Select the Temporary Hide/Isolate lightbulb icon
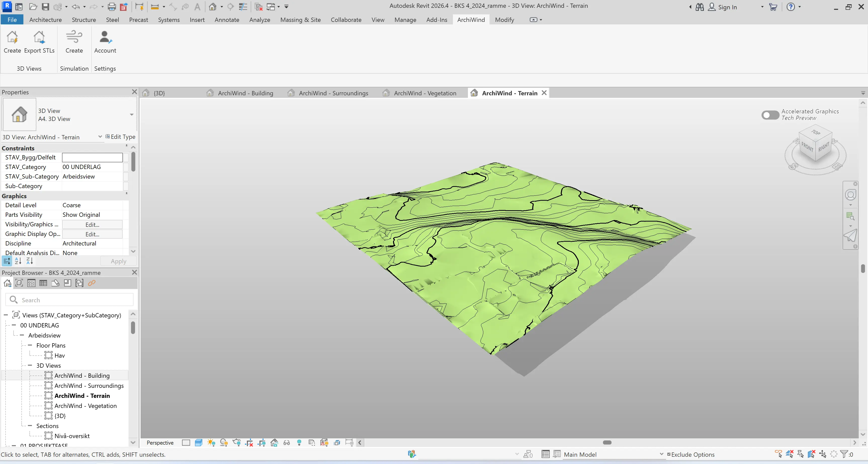868x464 pixels. point(299,442)
